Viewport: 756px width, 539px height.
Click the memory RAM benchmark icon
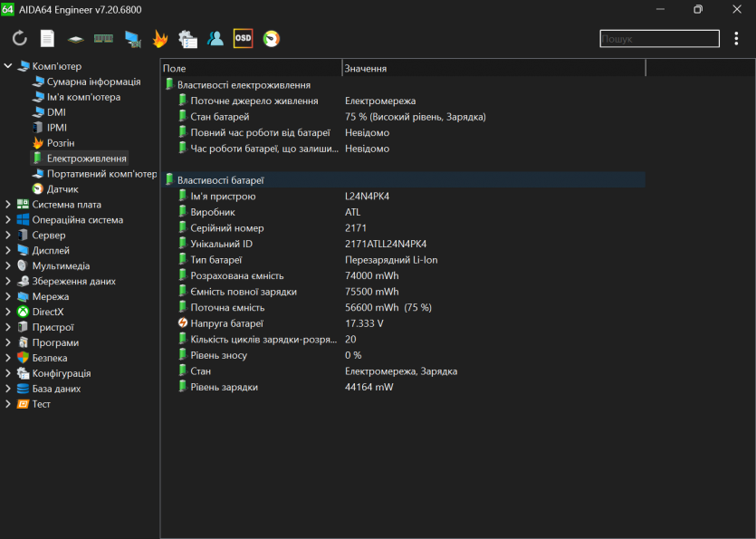coord(104,38)
